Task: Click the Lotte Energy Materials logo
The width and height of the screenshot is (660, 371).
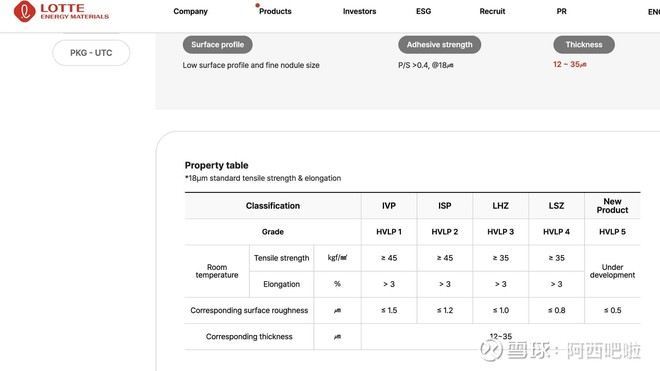Action: click(x=61, y=11)
